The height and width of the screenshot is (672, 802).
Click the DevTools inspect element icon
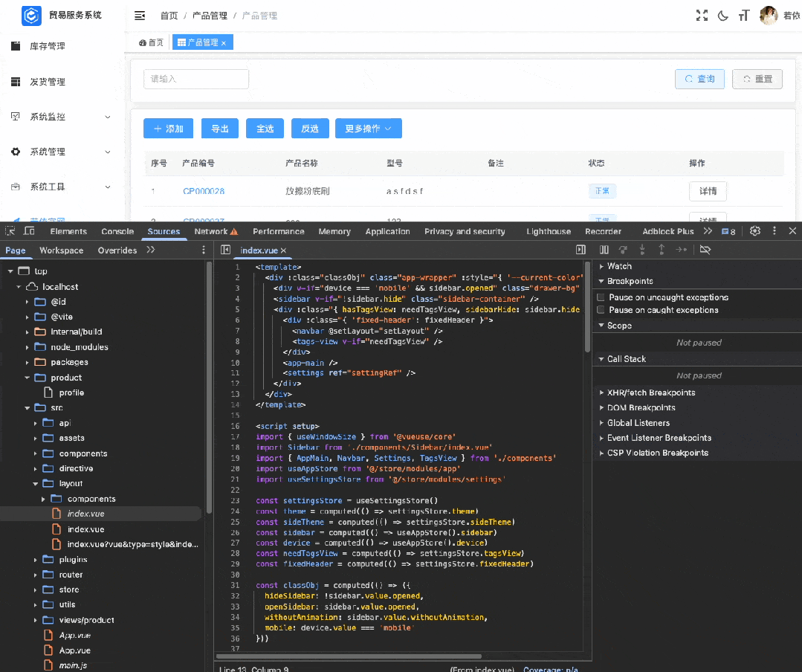click(10, 231)
